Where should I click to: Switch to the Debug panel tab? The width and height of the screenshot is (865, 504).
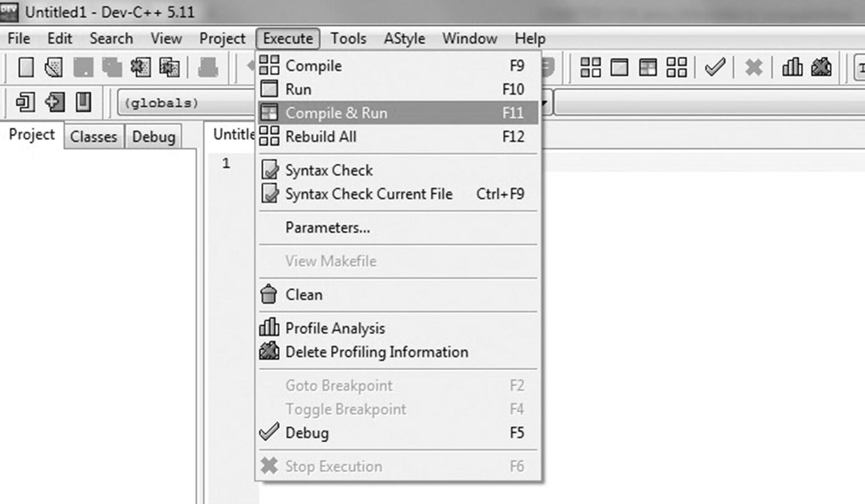click(154, 137)
